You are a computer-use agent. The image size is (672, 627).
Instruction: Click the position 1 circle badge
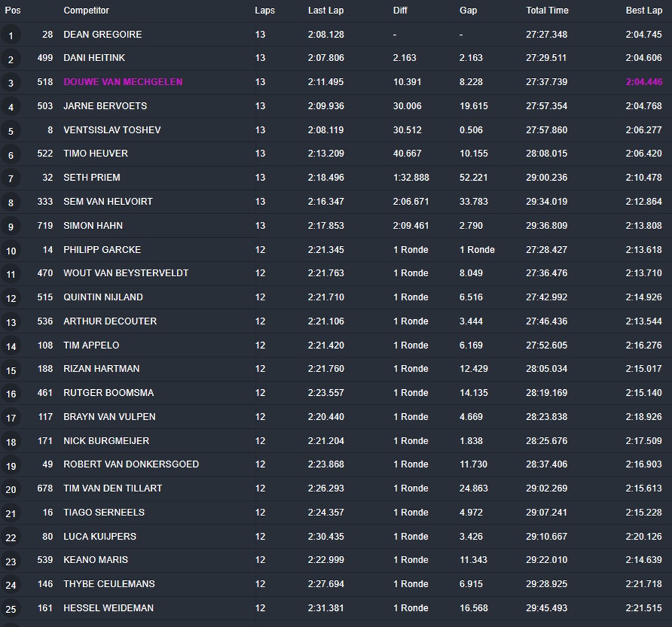pyautogui.click(x=11, y=35)
